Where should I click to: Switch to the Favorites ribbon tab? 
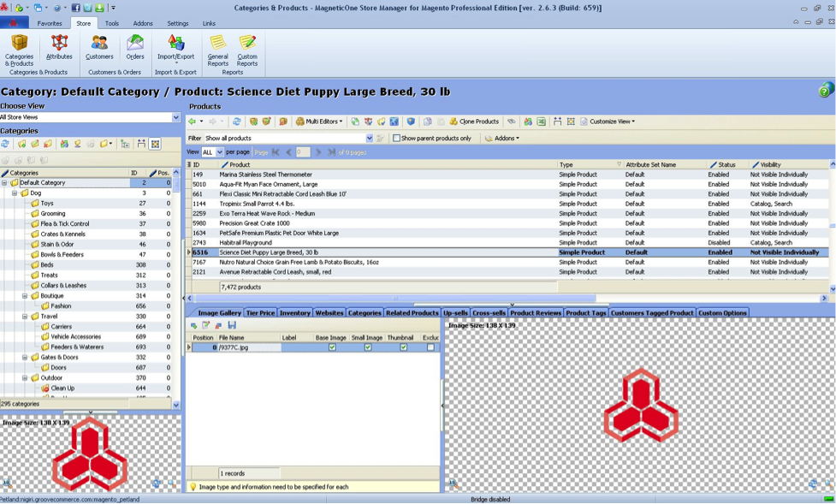pyautogui.click(x=50, y=23)
